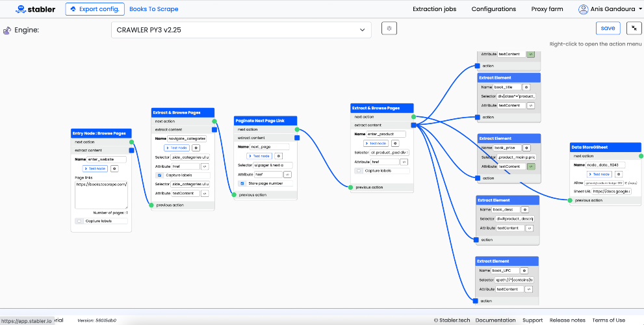Click the Export config. button
The width and height of the screenshot is (644, 325).
coord(95,8)
